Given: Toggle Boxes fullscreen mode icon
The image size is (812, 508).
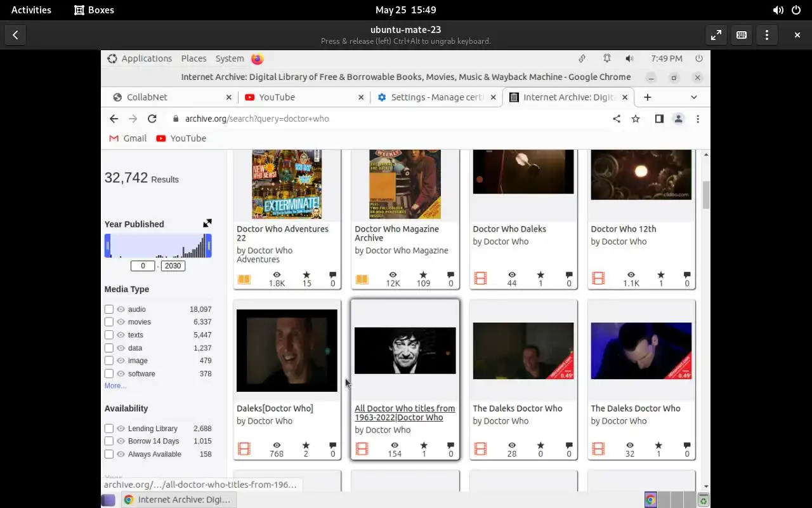Looking at the screenshot, I should pos(716,35).
